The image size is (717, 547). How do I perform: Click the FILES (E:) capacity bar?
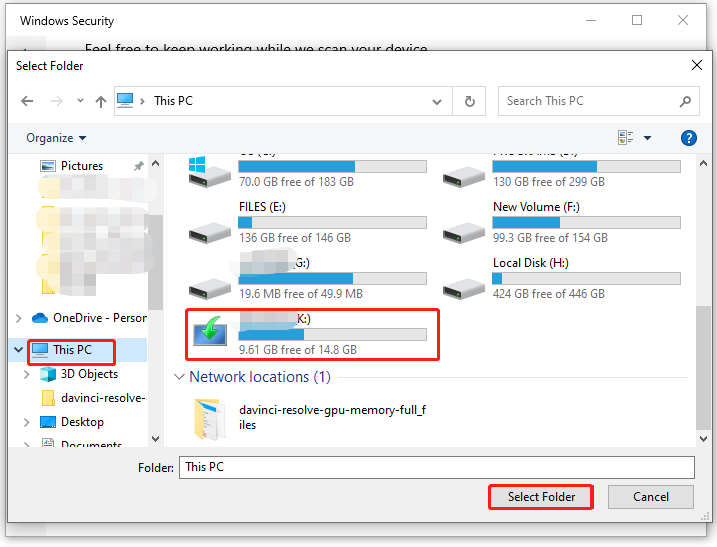(x=332, y=223)
